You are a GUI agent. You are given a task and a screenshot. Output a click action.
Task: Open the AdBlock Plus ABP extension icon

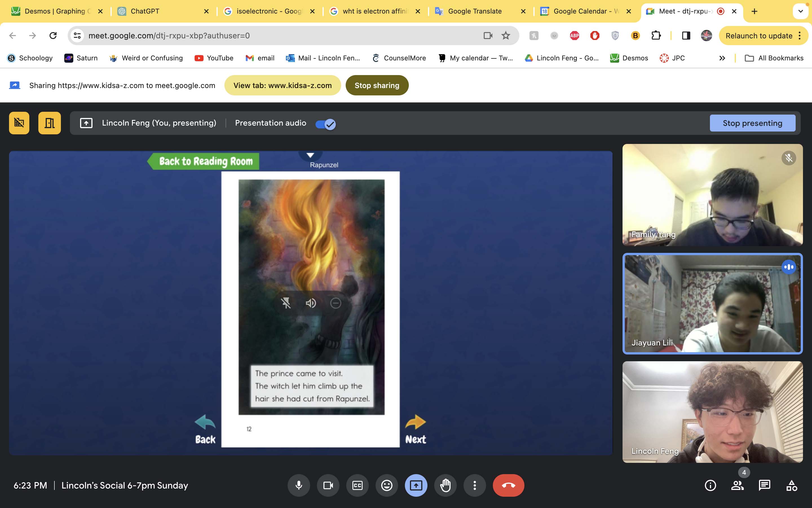pos(574,35)
